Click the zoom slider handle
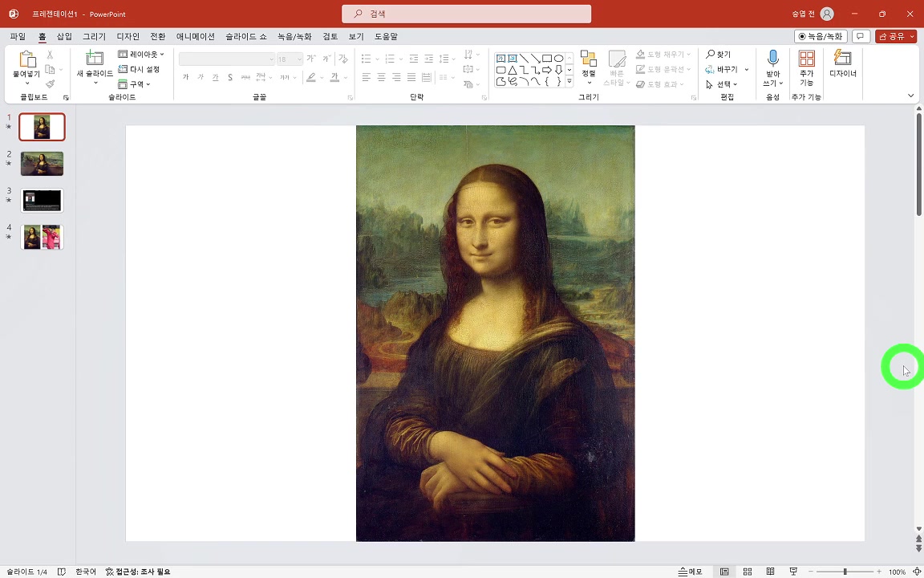 pos(845,572)
